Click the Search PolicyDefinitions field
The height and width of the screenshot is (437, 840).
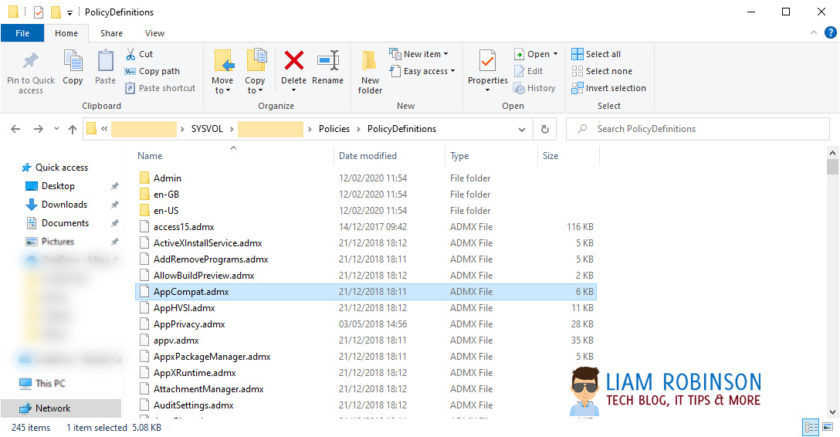698,129
